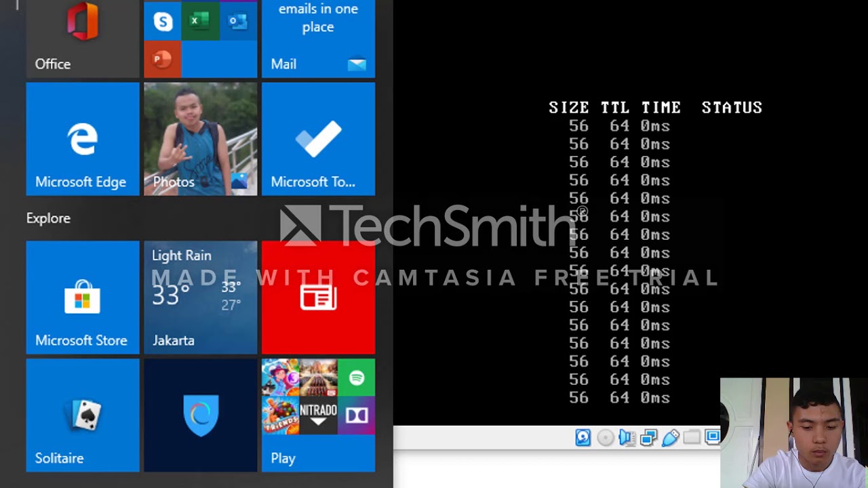Open the red News tile
Image resolution: width=868 pixels, height=488 pixels.
pos(318,298)
